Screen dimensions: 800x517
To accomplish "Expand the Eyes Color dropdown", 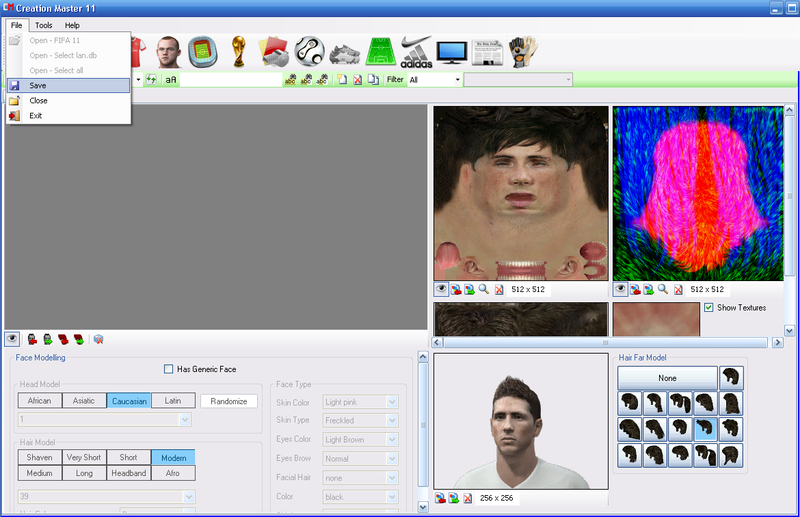I will coord(392,440).
